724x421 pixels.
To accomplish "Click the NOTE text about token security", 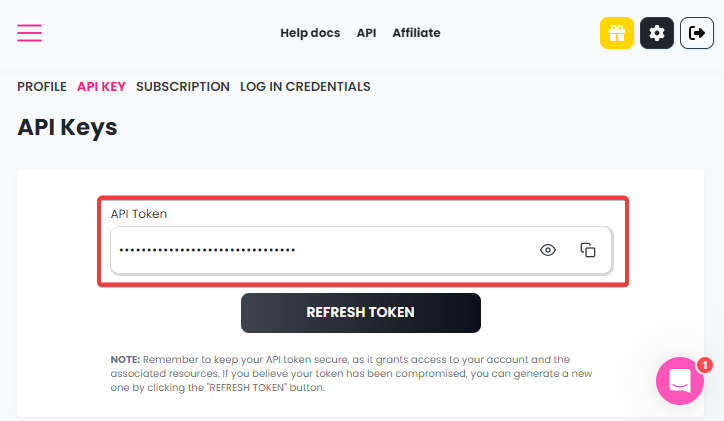I will click(x=351, y=373).
